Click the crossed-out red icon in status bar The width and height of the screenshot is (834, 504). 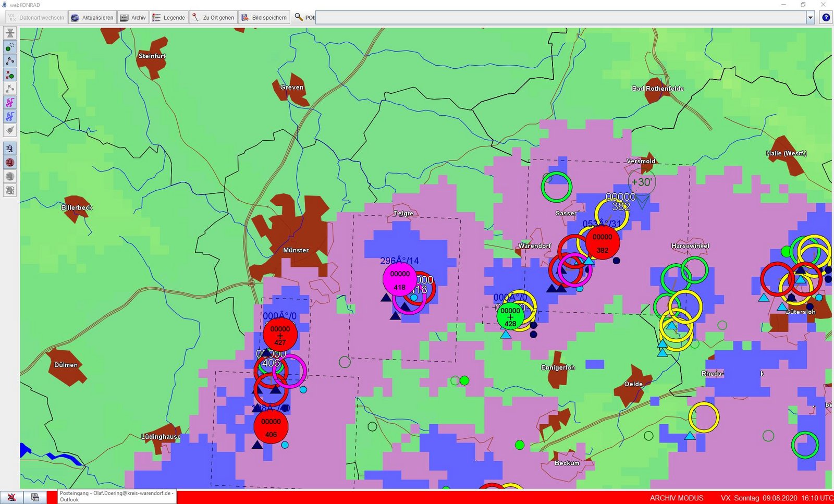point(11,497)
